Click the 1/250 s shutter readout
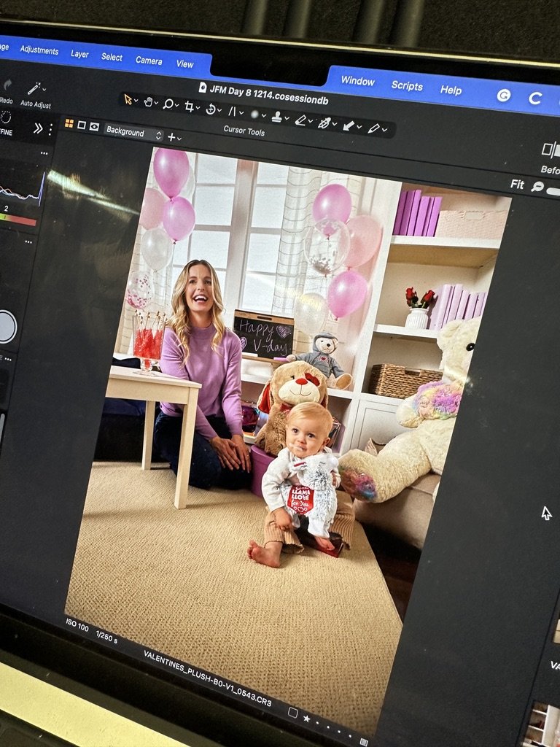Image resolution: width=560 pixels, height=747 pixels. click(x=106, y=636)
